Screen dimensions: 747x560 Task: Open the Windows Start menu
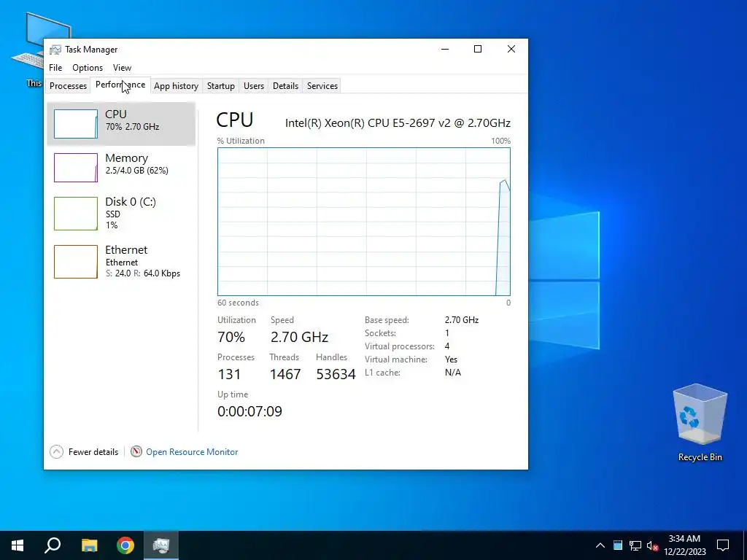[18, 545]
